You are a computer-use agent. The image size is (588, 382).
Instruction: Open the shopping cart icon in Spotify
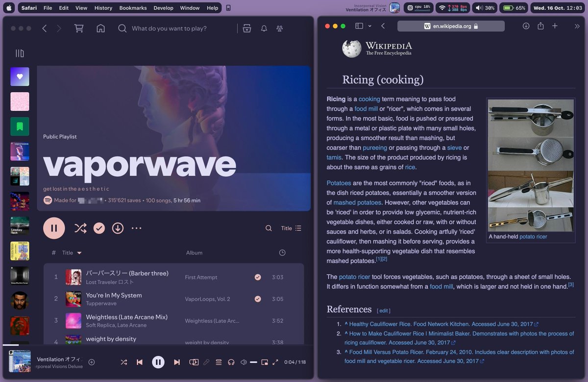78,28
